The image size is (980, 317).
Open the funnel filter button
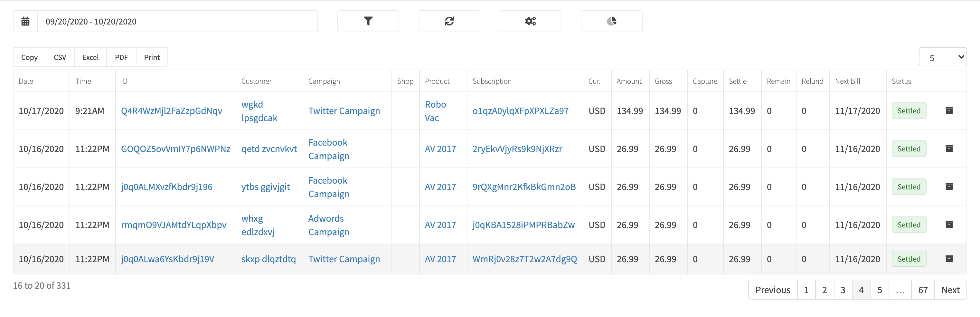pyautogui.click(x=368, y=21)
